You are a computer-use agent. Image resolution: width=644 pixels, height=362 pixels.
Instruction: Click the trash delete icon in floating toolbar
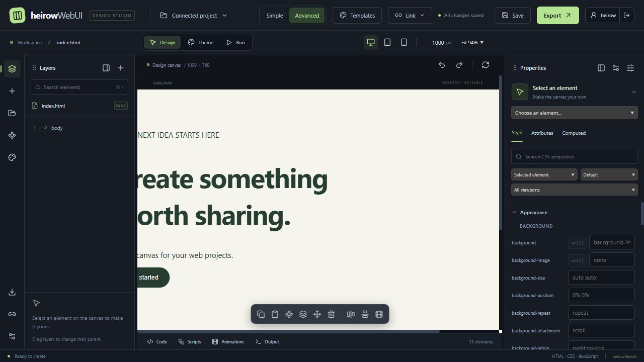pos(331,314)
